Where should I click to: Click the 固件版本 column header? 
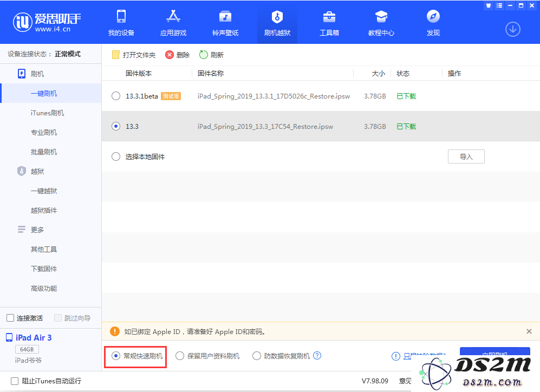coord(139,73)
